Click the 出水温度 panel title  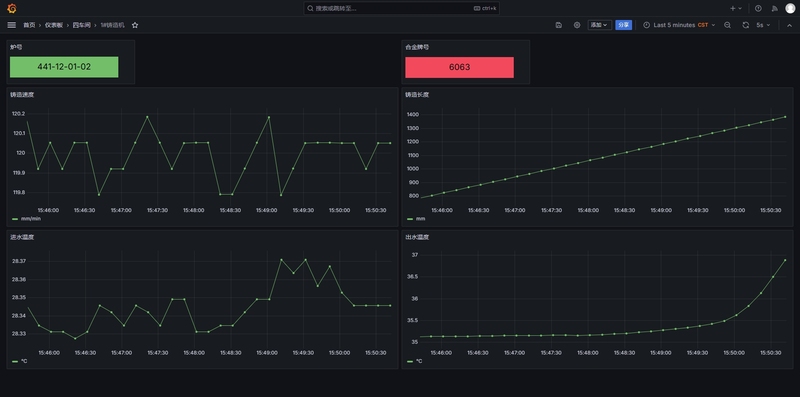tap(417, 237)
